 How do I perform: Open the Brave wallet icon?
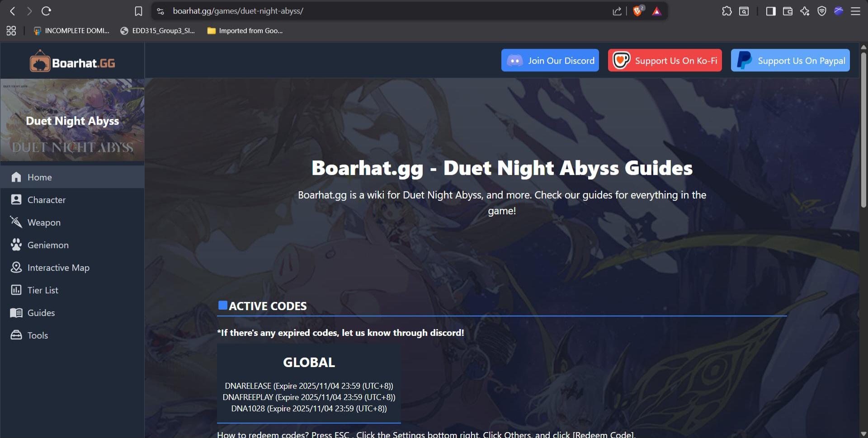[788, 11]
